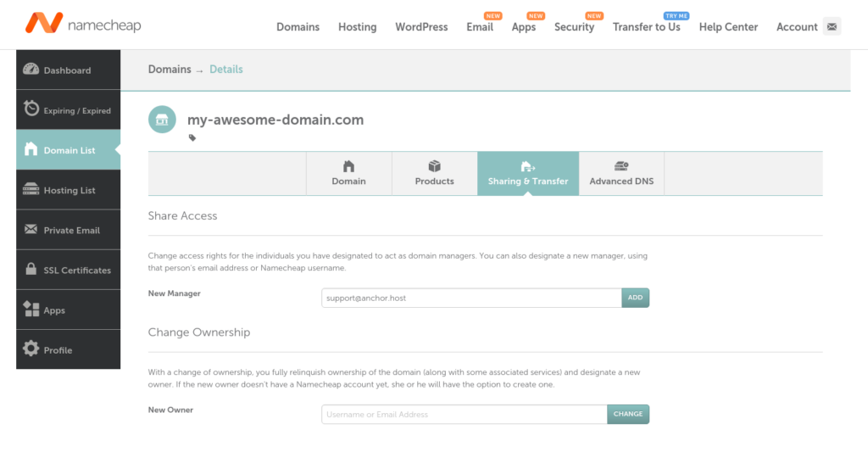Viewport: 868px width, 452px height.
Task: Open the Domain tab
Action: pyautogui.click(x=348, y=173)
